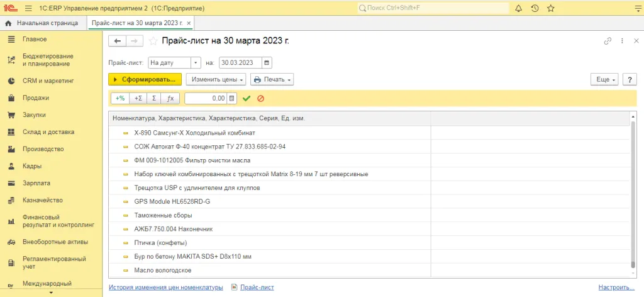Screen dimensions: 644x297
Task: Click the fx formula button
Action: pyautogui.click(x=170, y=98)
